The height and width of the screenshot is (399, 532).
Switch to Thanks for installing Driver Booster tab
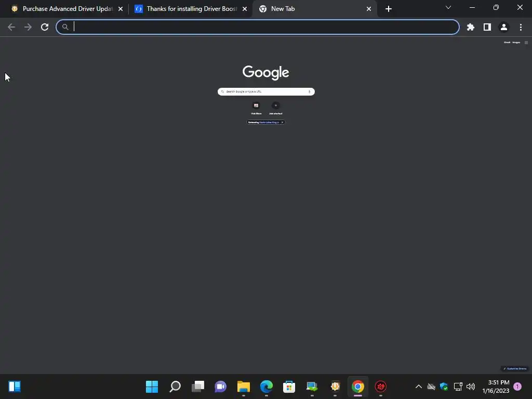(191, 9)
